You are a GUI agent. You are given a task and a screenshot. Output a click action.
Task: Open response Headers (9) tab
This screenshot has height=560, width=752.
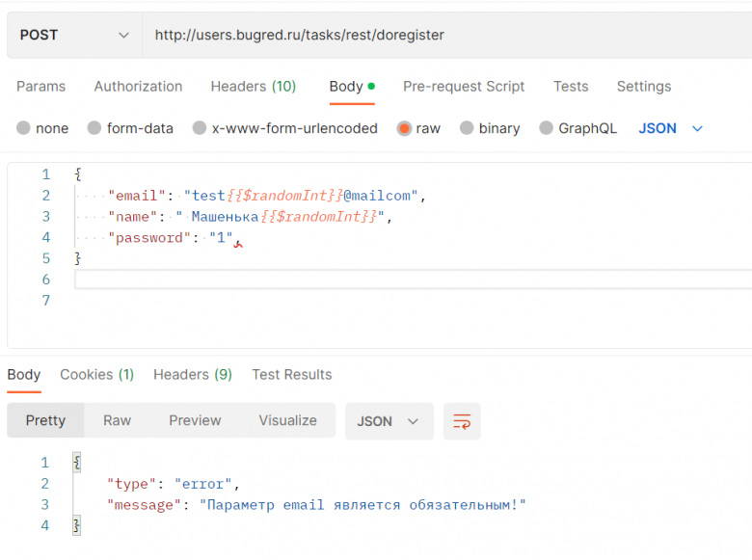tap(193, 374)
